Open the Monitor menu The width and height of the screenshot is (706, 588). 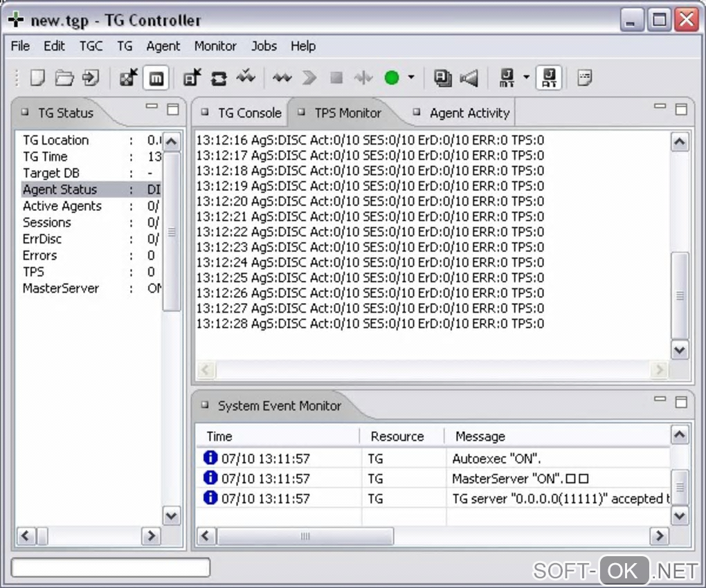coord(215,46)
